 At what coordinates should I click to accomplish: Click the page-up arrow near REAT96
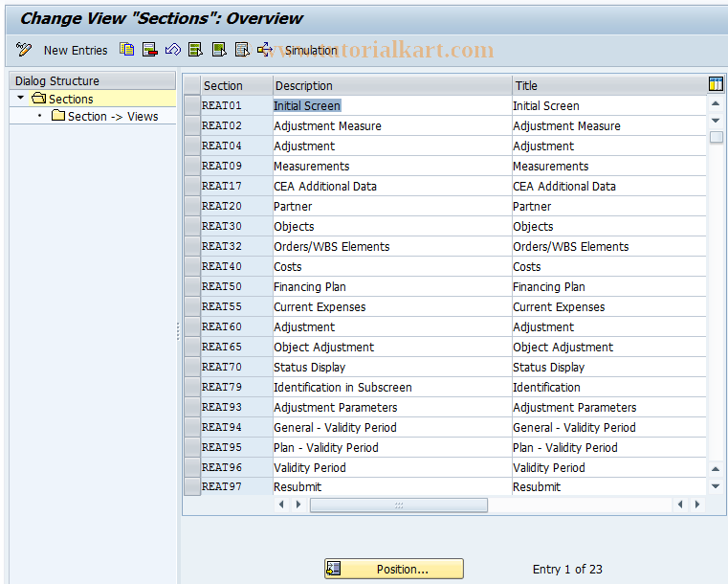pos(716,469)
